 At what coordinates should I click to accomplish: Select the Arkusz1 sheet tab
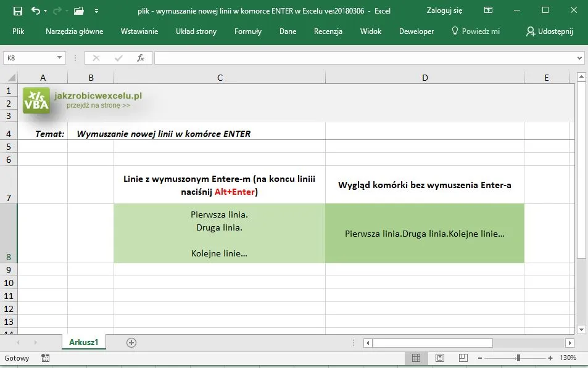pos(84,342)
